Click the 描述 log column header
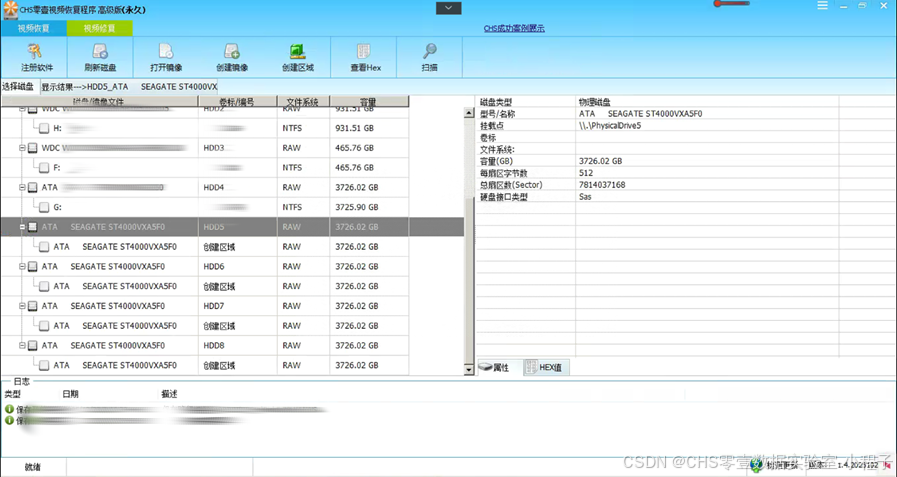 (x=169, y=394)
